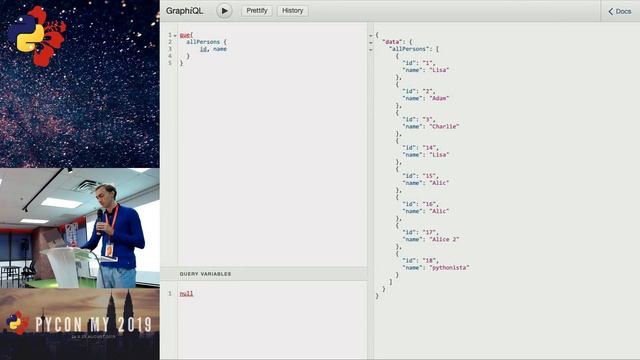Select the "Charlie" value in results
640x360 pixels.
click(x=444, y=127)
